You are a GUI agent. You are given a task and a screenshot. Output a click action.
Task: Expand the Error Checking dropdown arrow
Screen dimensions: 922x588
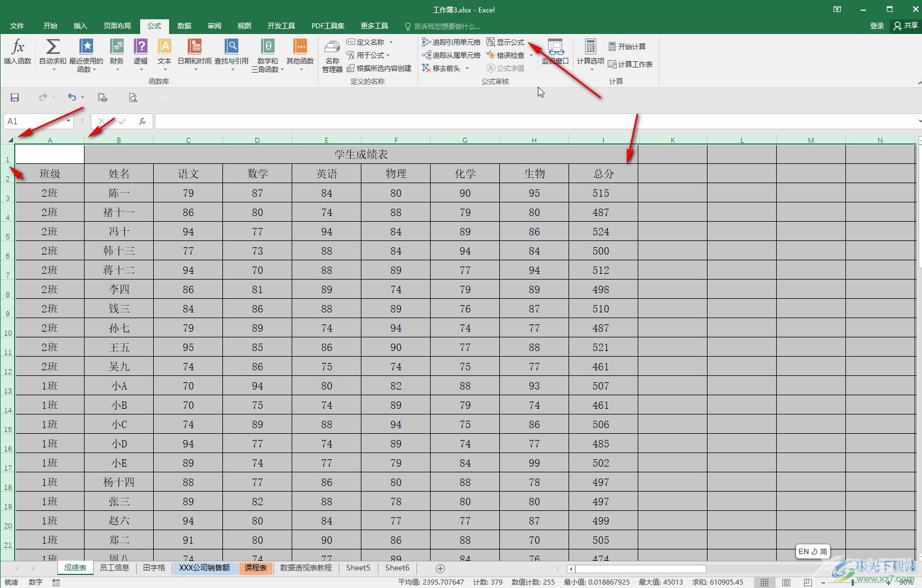pyautogui.click(x=531, y=55)
